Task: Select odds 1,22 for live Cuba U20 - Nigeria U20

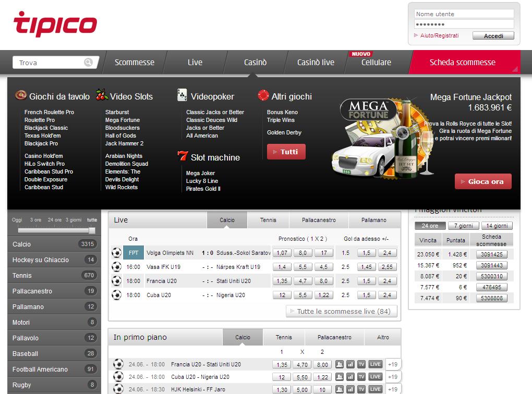Action: (x=323, y=295)
